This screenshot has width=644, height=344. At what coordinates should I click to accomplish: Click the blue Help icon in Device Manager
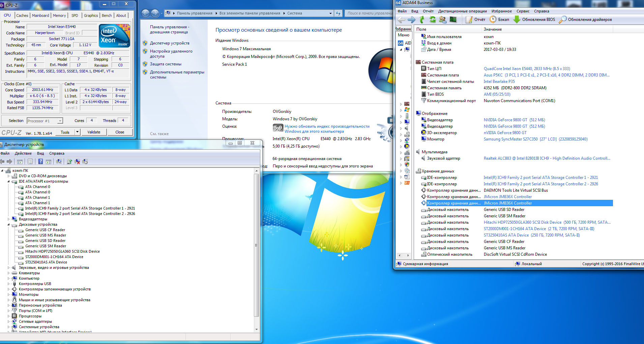pyautogui.click(x=40, y=162)
